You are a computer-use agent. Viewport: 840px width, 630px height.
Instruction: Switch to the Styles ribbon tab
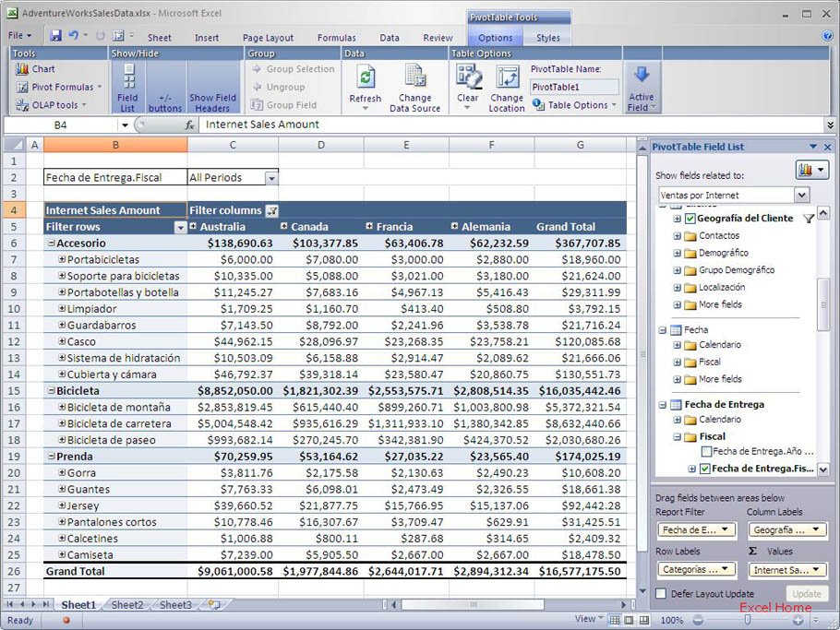pos(548,38)
